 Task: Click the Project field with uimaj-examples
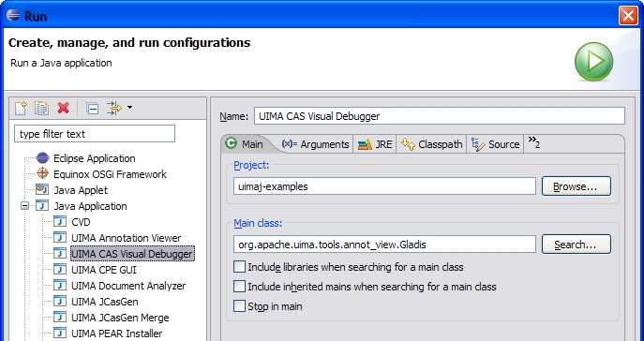click(x=385, y=186)
